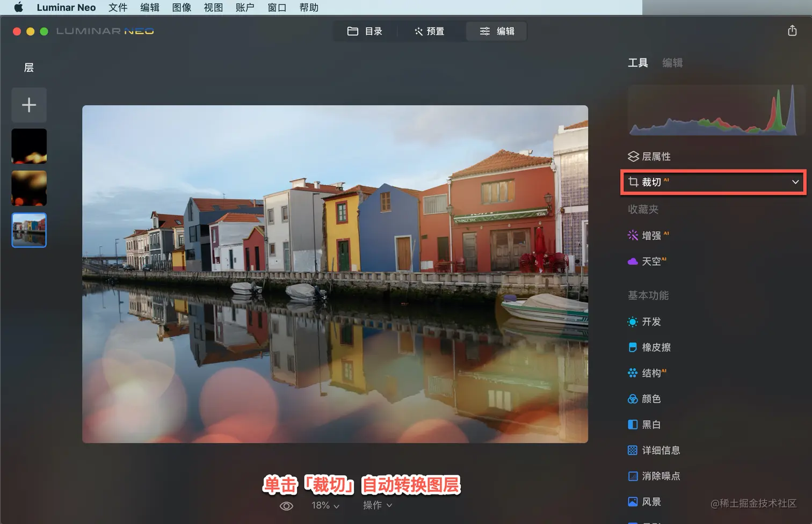
Task: Select the 工具 tab in the right panel
Action: click(x=638, y=63)
